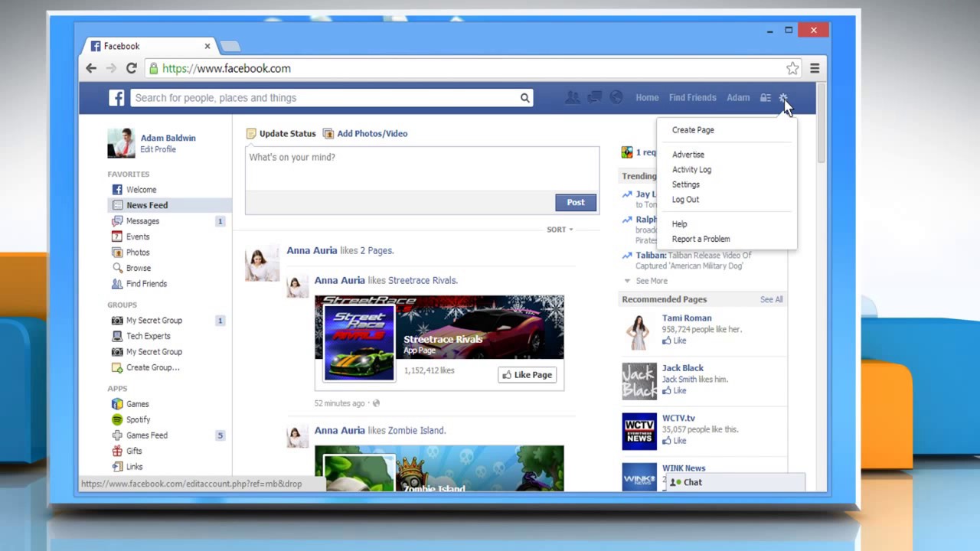Viewport: 980px width, 551px height.
Task: Select Log Out in dropdown menu
Action: (x=685, y=200)
